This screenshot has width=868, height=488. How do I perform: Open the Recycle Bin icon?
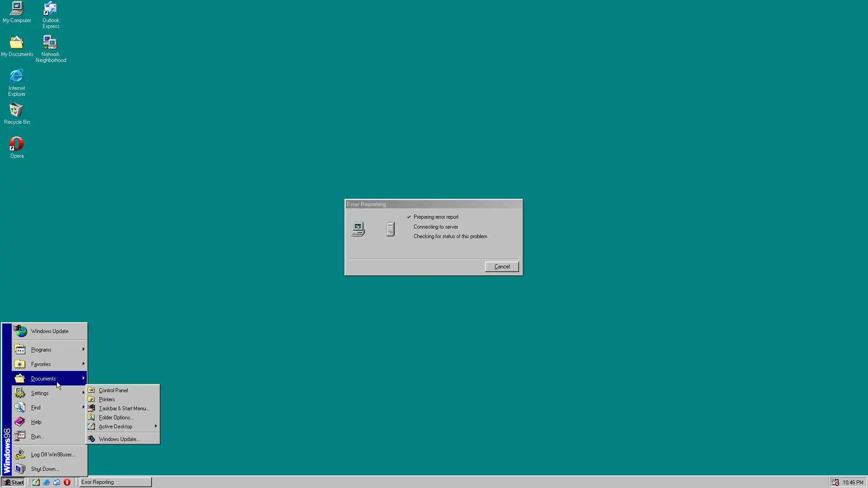coord(17,110)
